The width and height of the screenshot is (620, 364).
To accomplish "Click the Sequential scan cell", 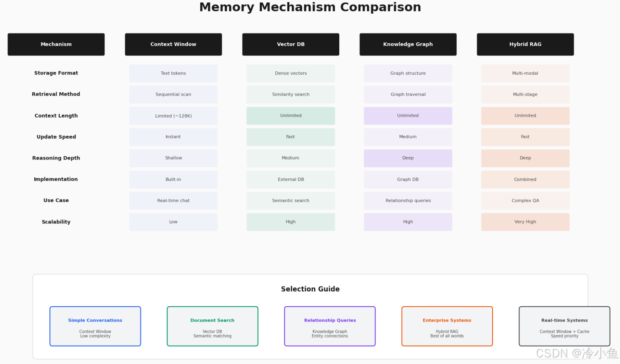I will 174,94.
